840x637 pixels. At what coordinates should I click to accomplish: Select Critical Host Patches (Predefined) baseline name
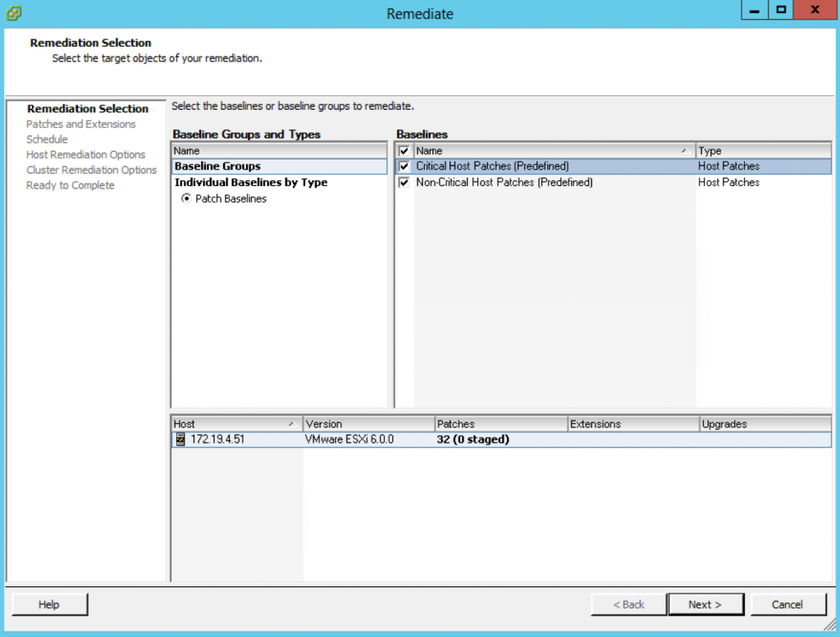pyautogui.click(x=492, y=166)
